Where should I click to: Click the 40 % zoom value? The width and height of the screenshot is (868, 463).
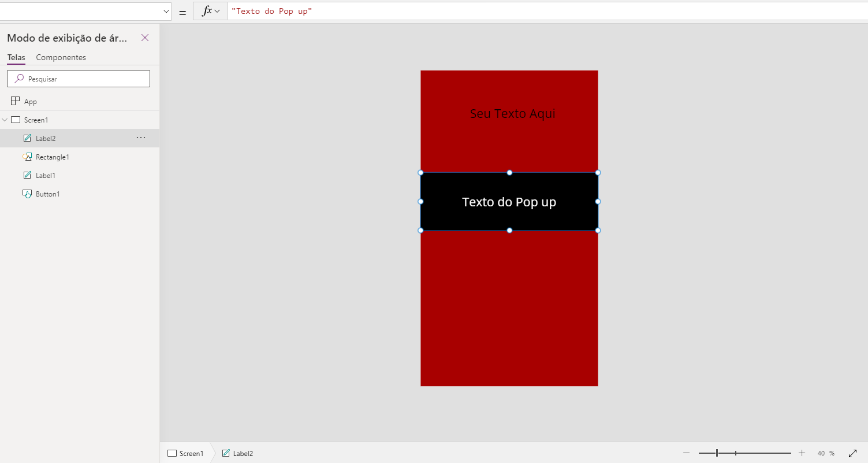click(826, 453)
